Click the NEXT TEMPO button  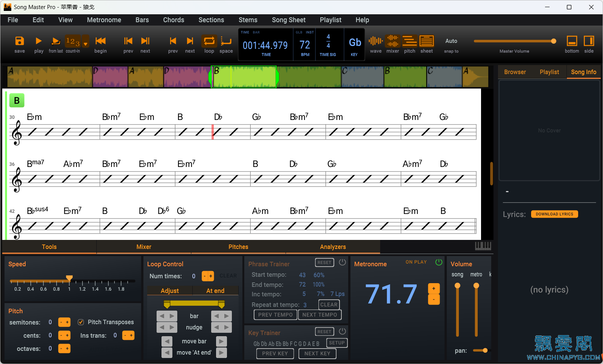[x=320, y=315]
